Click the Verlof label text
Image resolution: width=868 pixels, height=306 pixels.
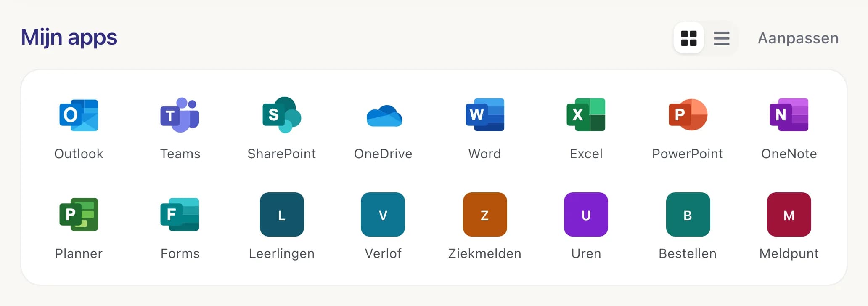383,253
